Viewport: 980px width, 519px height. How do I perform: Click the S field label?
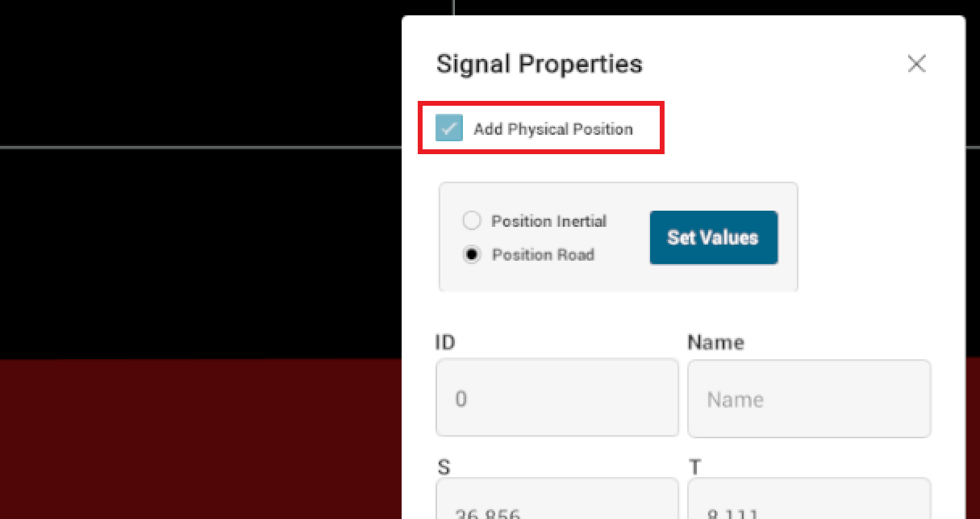[443, 467]
